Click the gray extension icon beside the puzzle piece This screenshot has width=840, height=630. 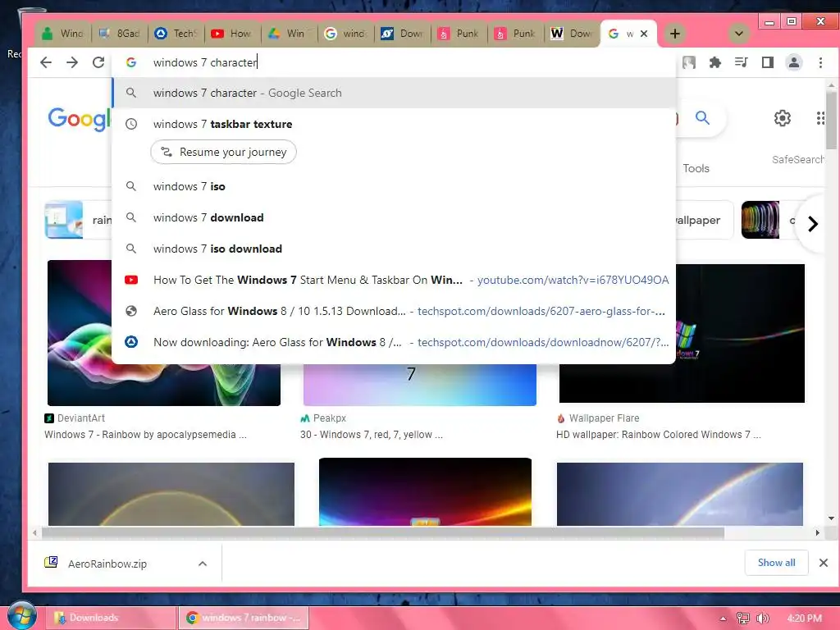click(689, 62)
